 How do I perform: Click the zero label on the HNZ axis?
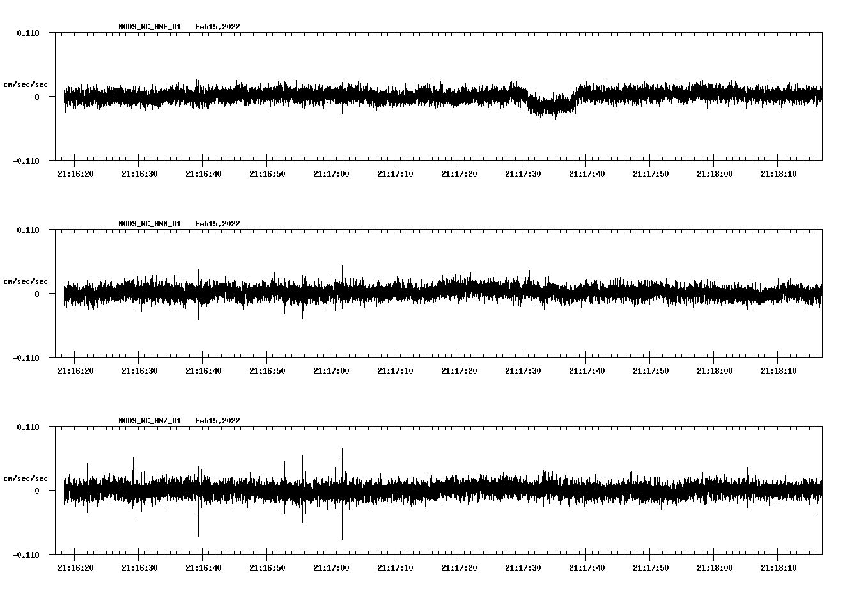36,491
